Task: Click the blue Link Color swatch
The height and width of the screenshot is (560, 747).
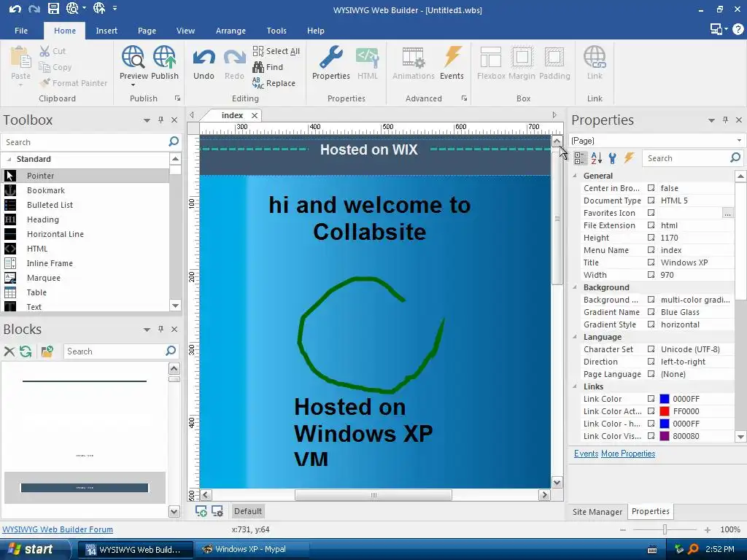Action: point(664,399)
